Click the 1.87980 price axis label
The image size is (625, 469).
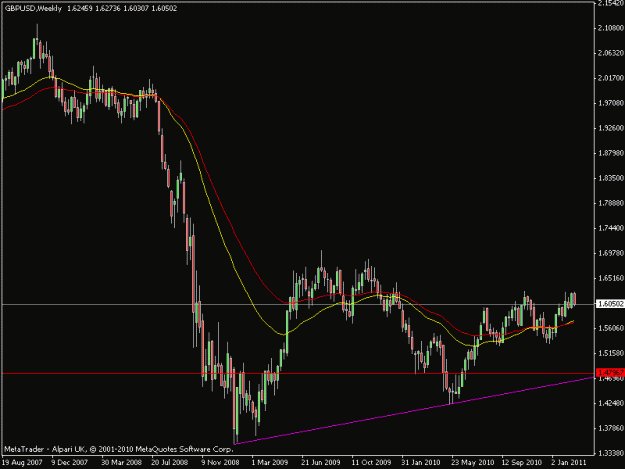click(611, 153)
